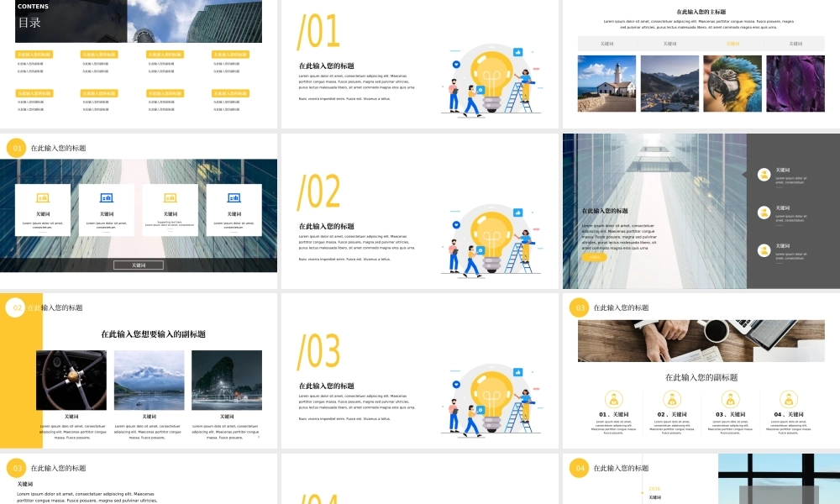Viewport: 840px width, 504px height.
Task: Select the yellow highlighted 关键词 tab above the parrot
Action: pyautogui.click(x=732, y=44)
